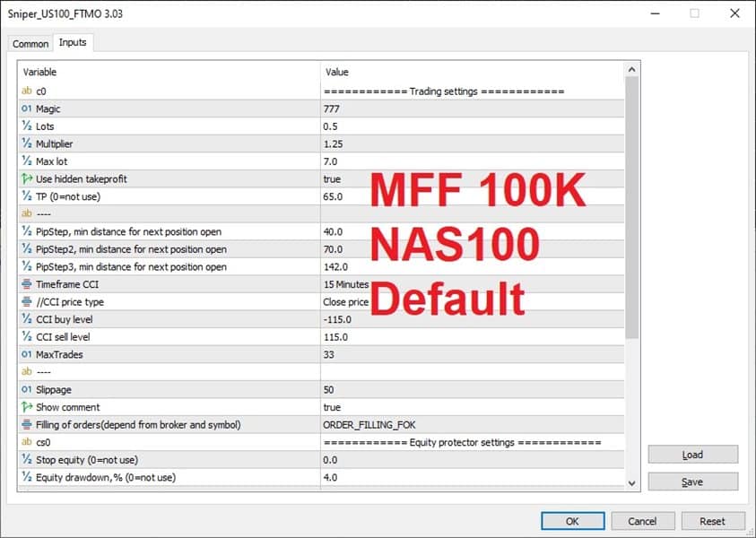This screenshot has width=756, height=538.
Task: Select the Inputs tab
Action: (73, 42)
